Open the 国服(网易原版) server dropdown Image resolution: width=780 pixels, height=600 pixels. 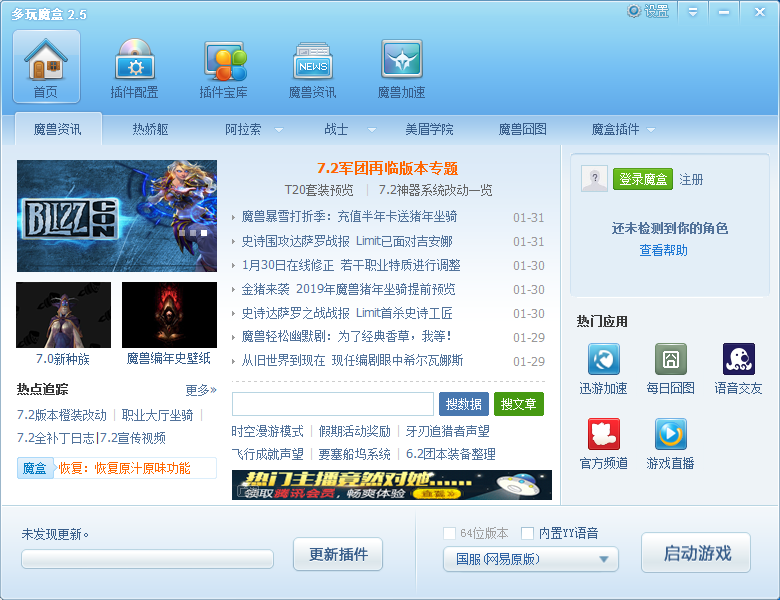pos(531,559)
